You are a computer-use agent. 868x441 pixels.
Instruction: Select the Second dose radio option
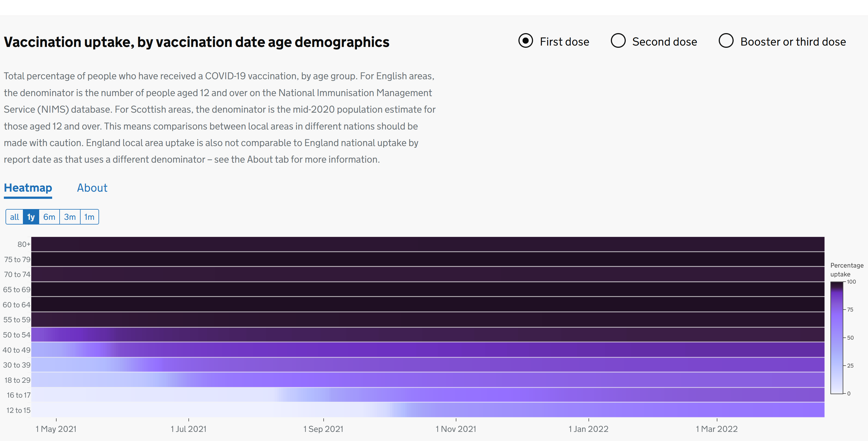click(x=618, y=41)
